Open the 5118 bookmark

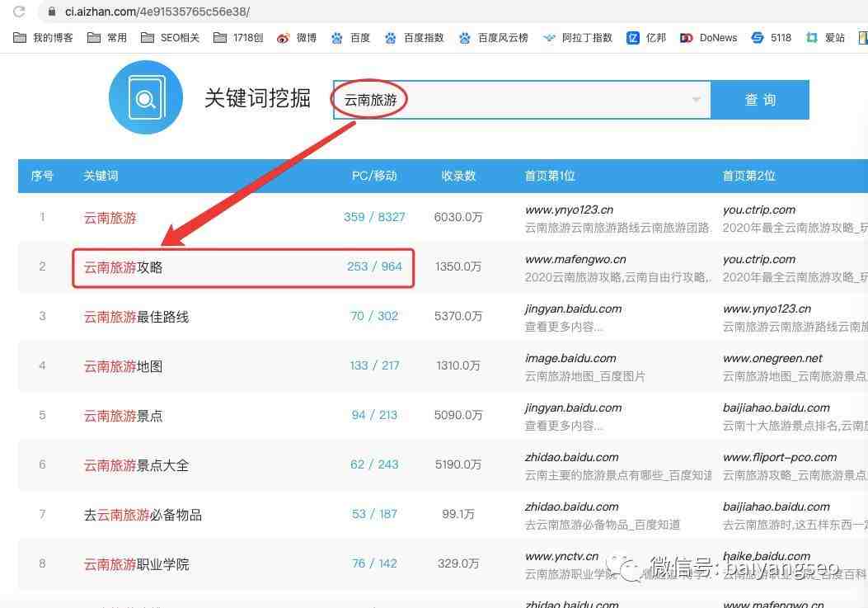[771, 37]
